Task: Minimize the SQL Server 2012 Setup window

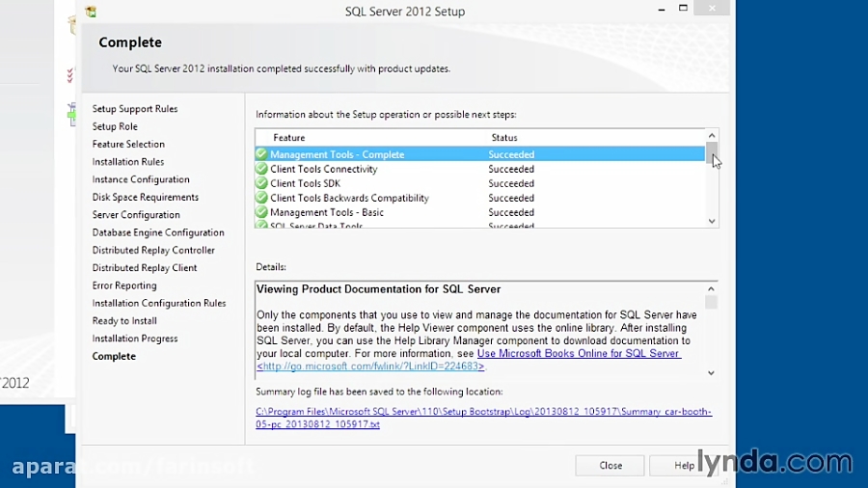Action: point(662,9)
